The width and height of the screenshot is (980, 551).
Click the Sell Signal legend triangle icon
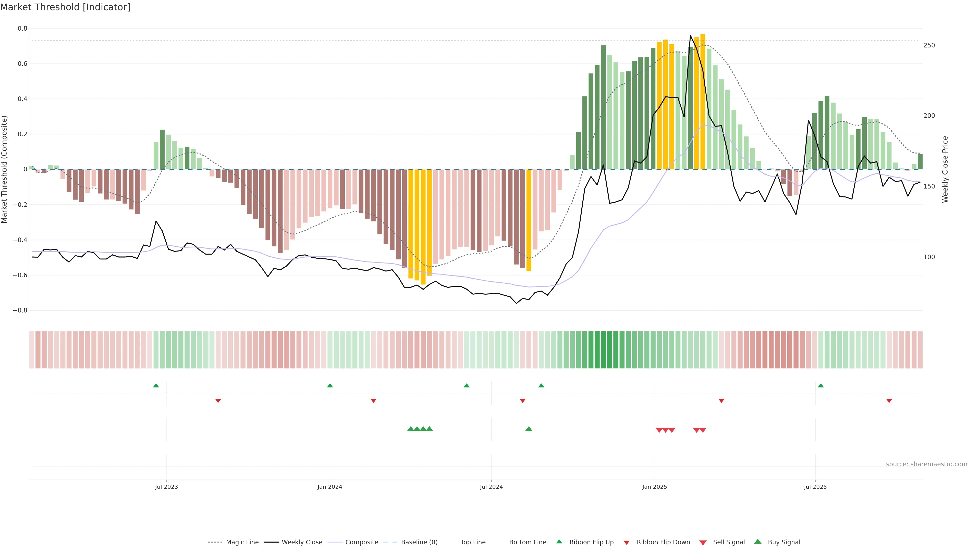point(703,543)
